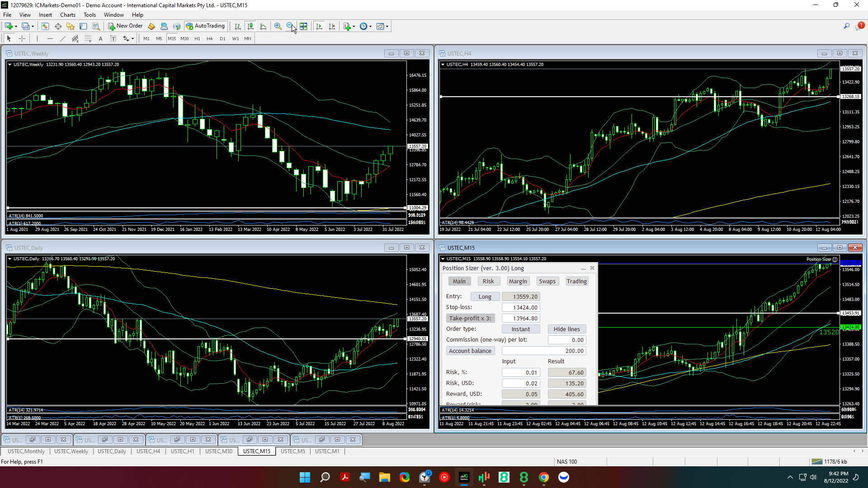
Task: Toggle candlestick chart mode
Action: [250, 26]
